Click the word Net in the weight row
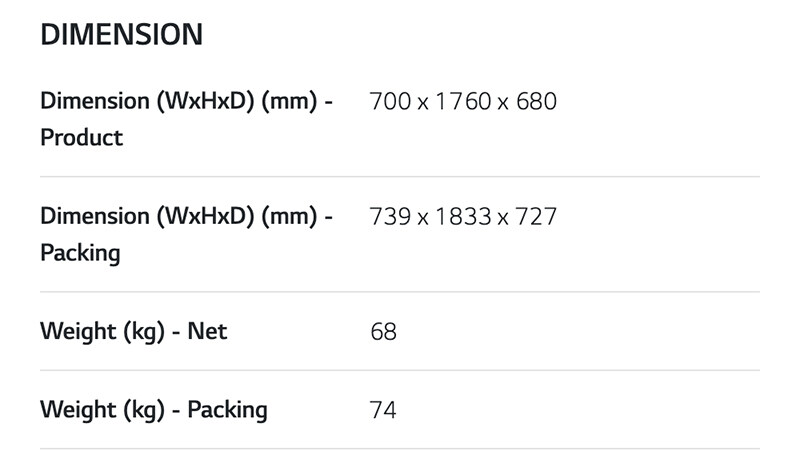The height and width of the screenshot is (457, 800). tap(207, 330)
